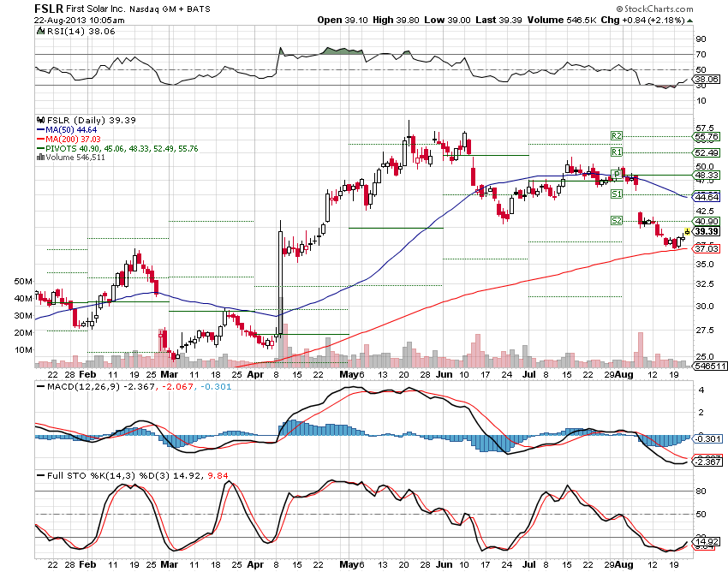Click the 'MA(200) 37.03' legend text
The width and height of the screenshot is (728, 572).
[73, 140]
